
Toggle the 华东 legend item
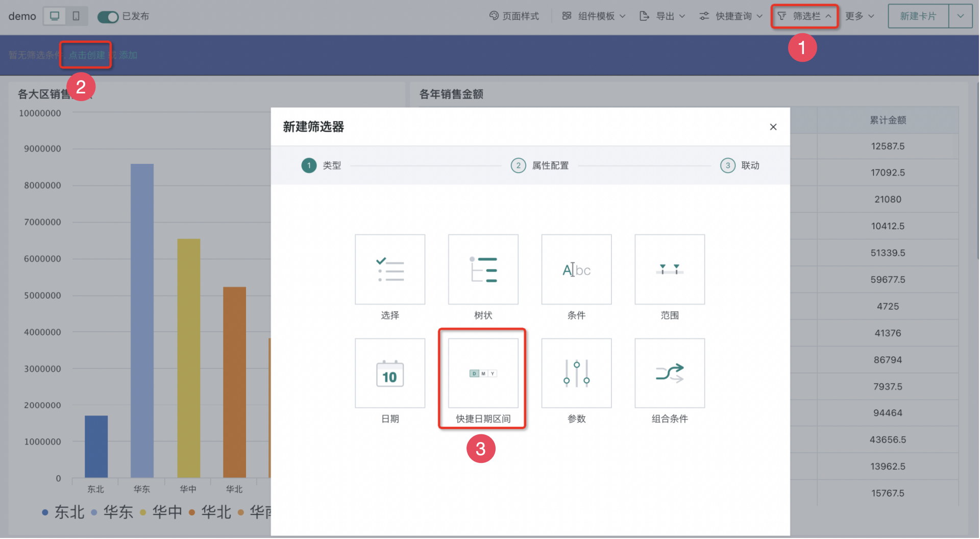pyautogui.click(x=112, y=512)
